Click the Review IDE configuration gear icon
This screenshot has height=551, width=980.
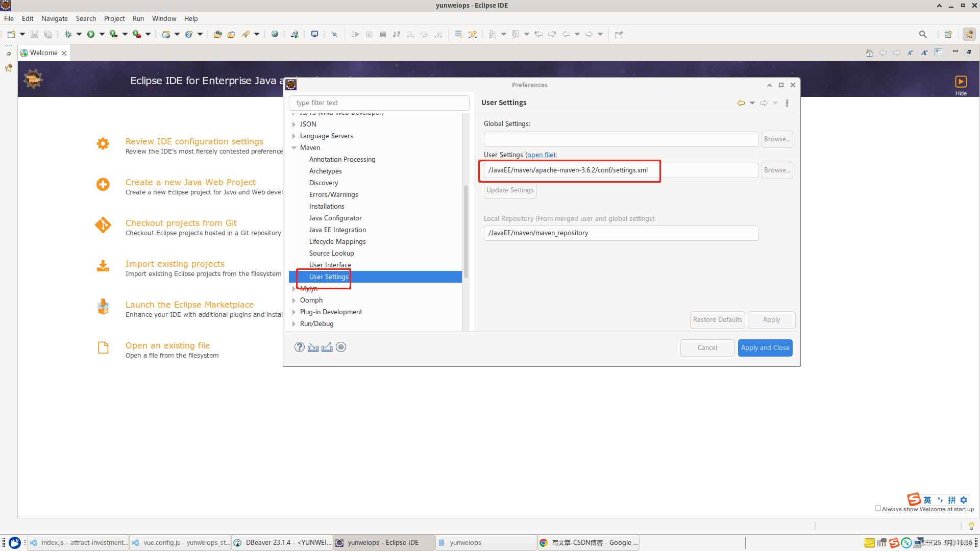pyautogui.click(x=103, y=144)
